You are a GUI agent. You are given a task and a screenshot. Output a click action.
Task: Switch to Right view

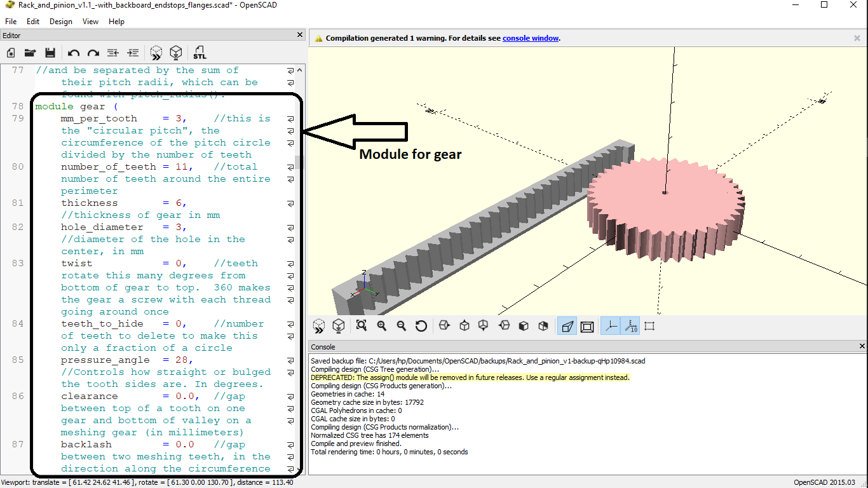[x=444, y=326]
